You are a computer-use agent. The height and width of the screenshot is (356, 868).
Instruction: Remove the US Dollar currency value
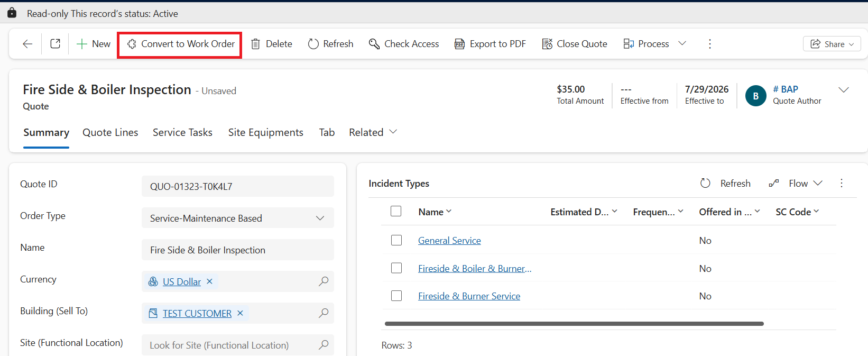tap(209, 281)
